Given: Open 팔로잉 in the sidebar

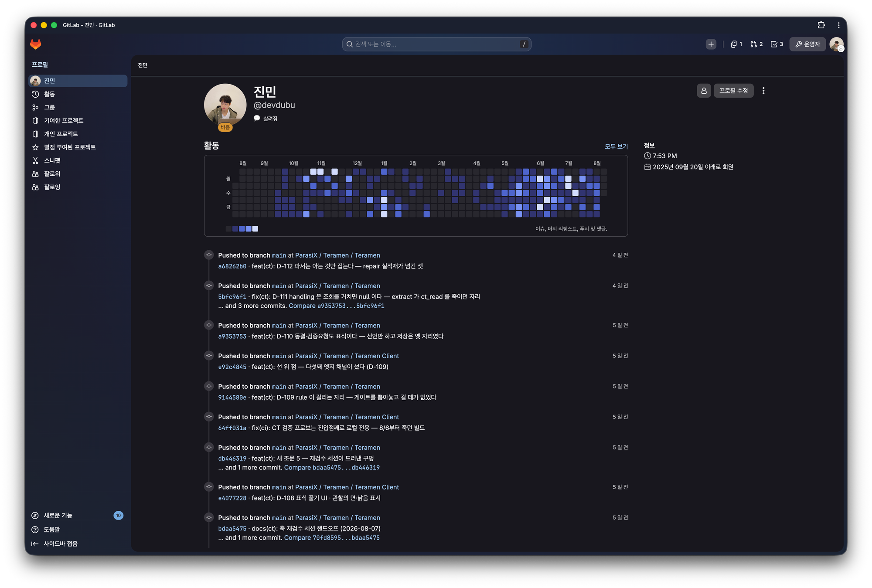Looking at the screenshot, I should (78, 187).
